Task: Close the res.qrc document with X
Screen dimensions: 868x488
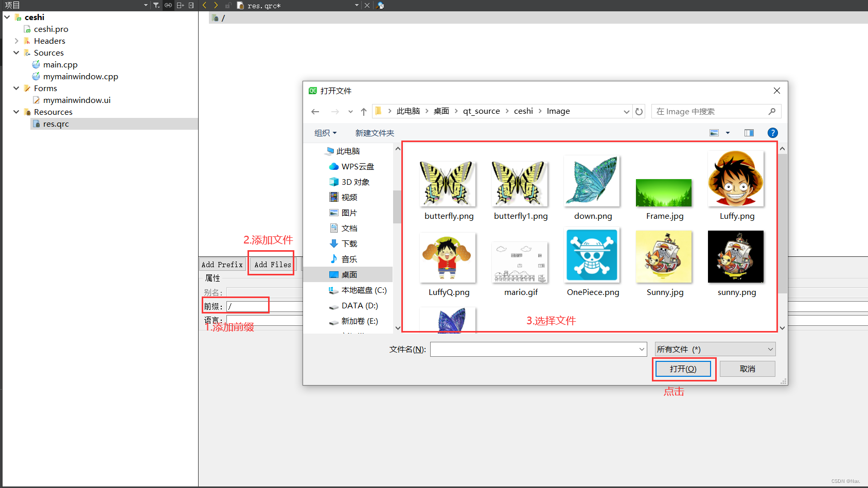Action: [x=367, y=5]
